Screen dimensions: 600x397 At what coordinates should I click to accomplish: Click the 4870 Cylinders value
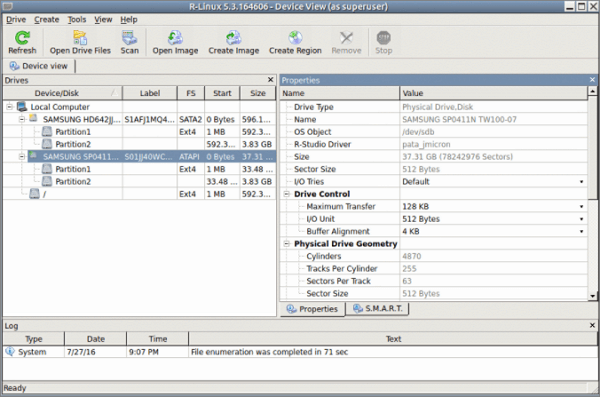click(412, 256)
